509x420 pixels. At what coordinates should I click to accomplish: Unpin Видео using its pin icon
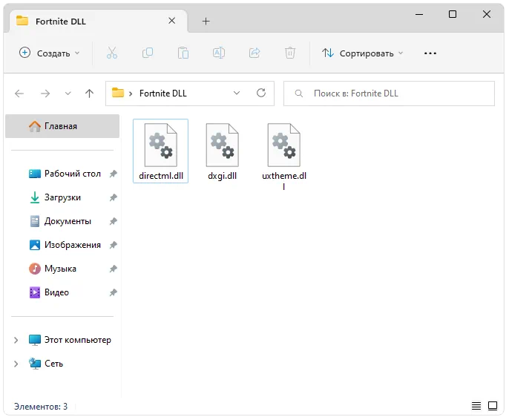point(113,292)
